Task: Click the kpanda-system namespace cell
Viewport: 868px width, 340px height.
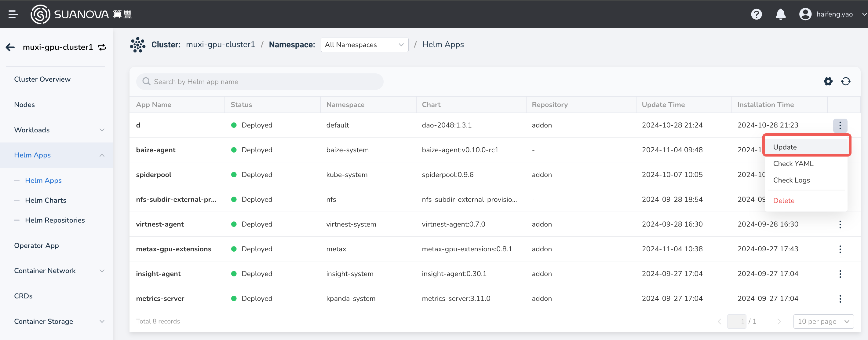Action: point(351,299)
